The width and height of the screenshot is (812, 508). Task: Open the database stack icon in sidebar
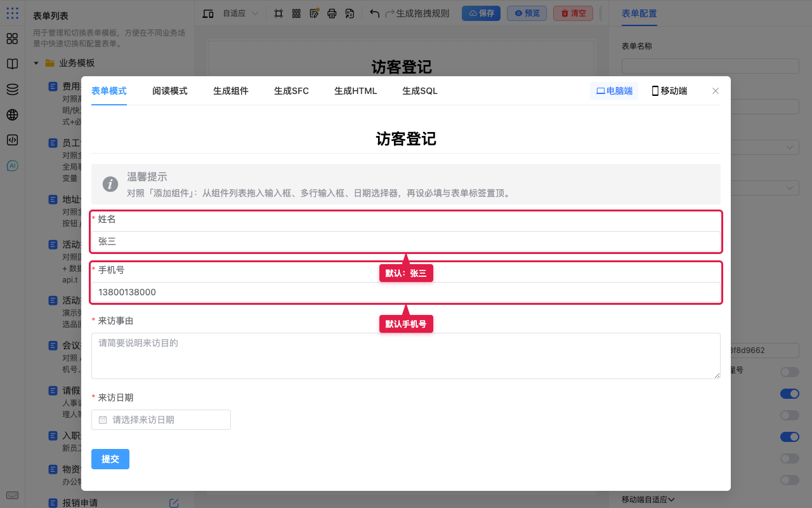point(12,90)
